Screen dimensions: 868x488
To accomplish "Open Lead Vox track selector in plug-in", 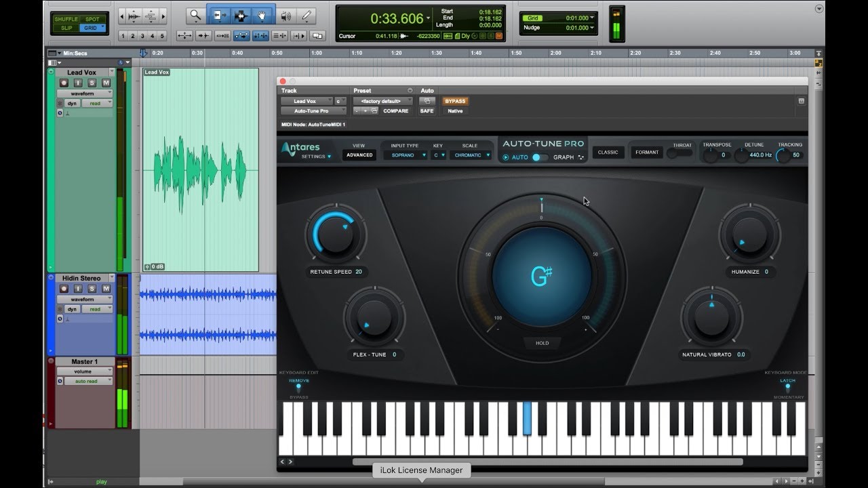I will click(x=307, y=101).
